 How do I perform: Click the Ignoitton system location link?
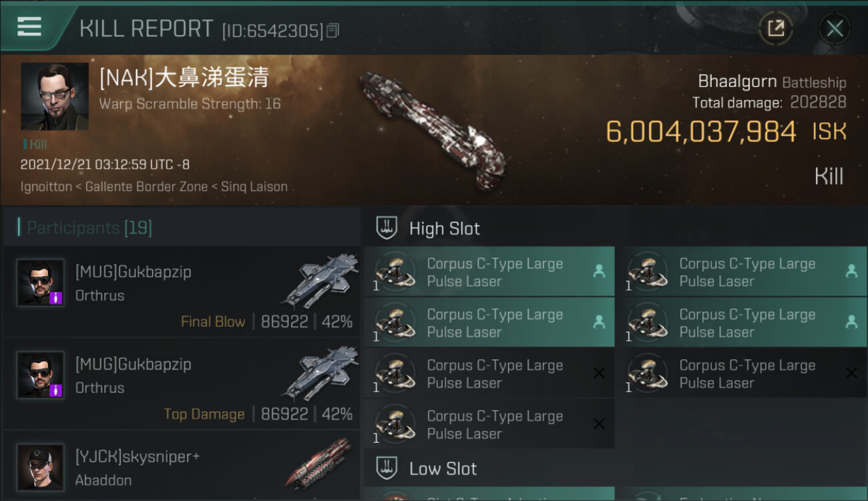click(x=46, y=186)
